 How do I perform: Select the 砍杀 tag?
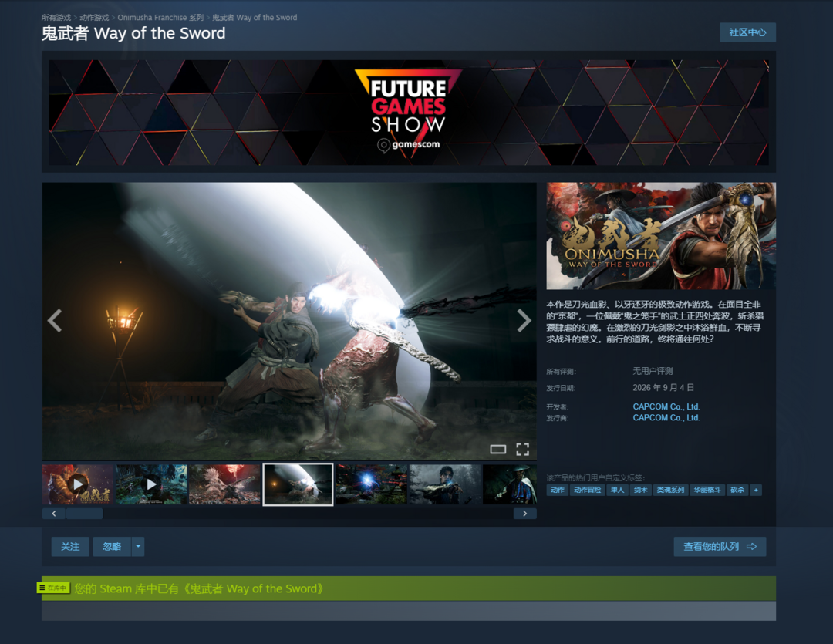[737, 490]
